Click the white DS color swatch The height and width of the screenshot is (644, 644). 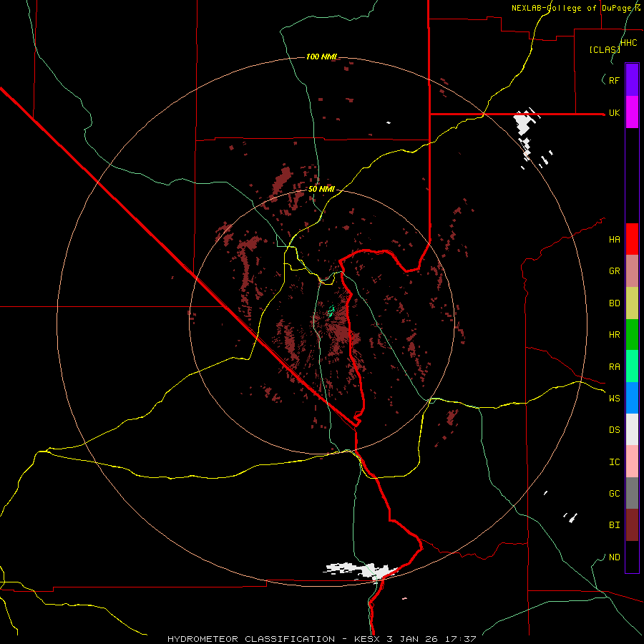coord(632,429)
